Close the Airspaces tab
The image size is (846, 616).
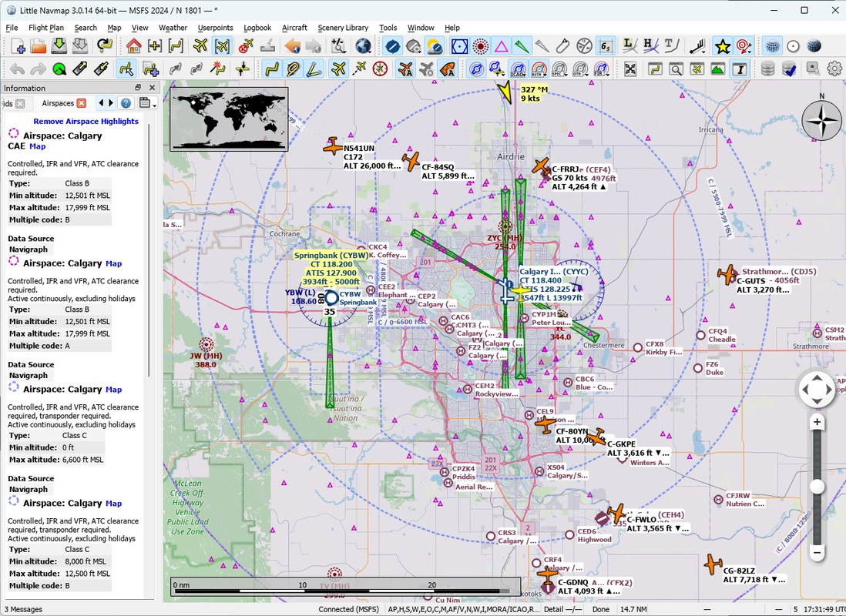82,103
